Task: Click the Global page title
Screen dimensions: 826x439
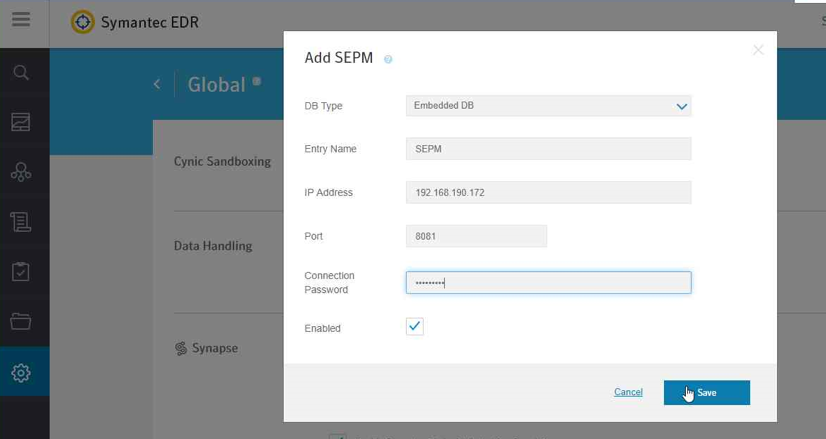Action: coord(217,85)
